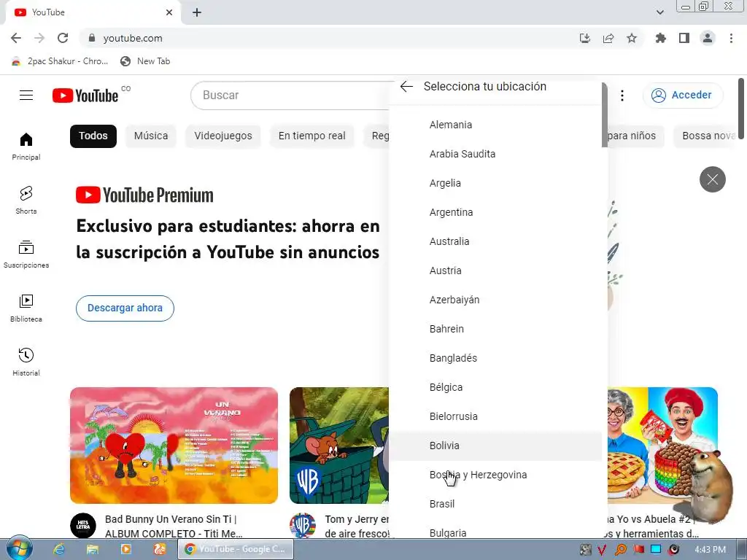Select En tiempo real chip
Image resolution: width=747 pixels, height=560 pixels.
tap(312, 136)
